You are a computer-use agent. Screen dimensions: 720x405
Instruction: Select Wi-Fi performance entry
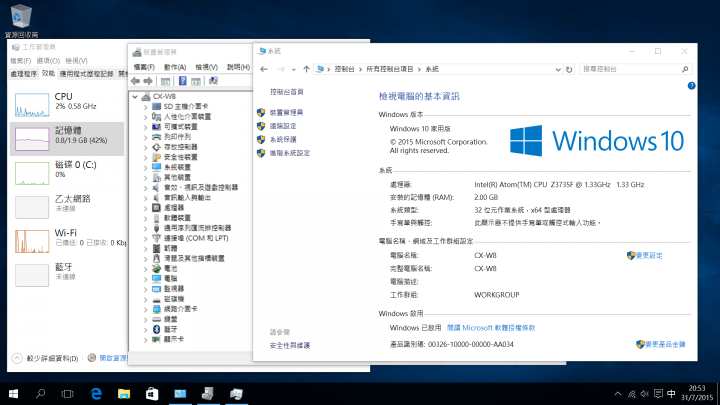(67, 240)
